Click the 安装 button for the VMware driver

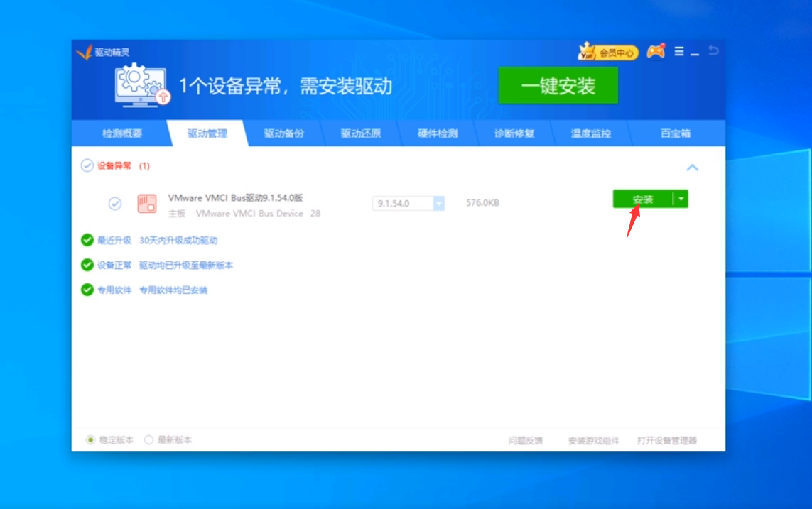642,200
